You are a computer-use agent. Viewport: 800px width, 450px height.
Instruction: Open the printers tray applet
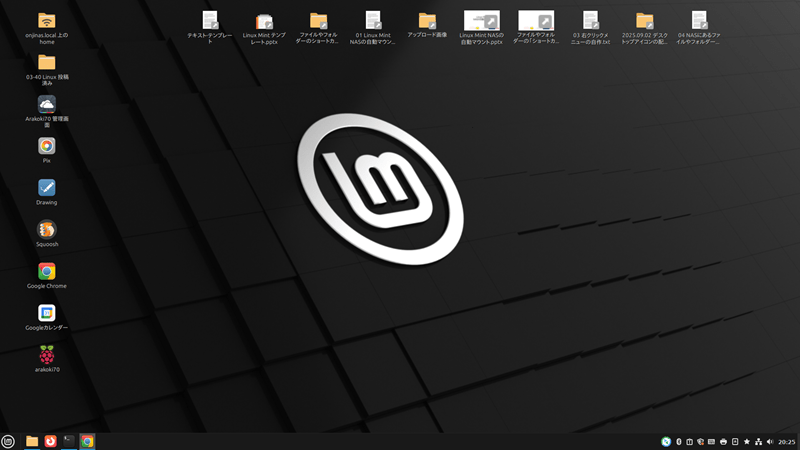click(x=723, y=442)
